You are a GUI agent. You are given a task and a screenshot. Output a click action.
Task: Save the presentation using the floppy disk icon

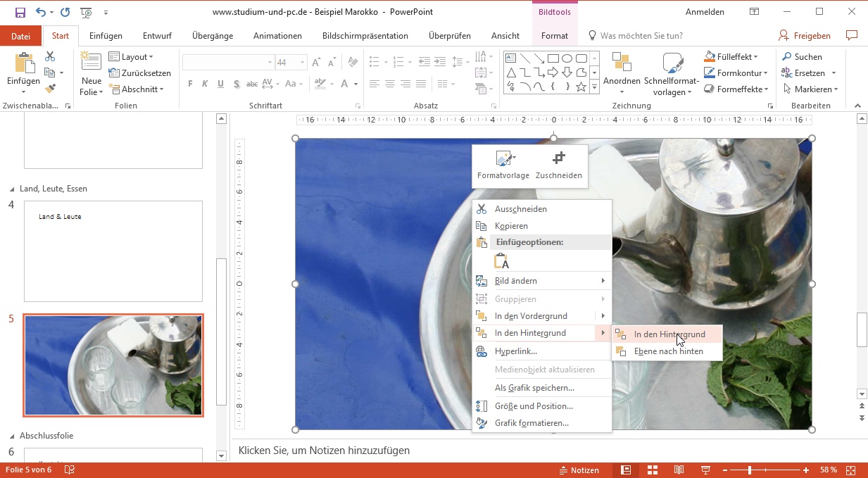[20, 12]
